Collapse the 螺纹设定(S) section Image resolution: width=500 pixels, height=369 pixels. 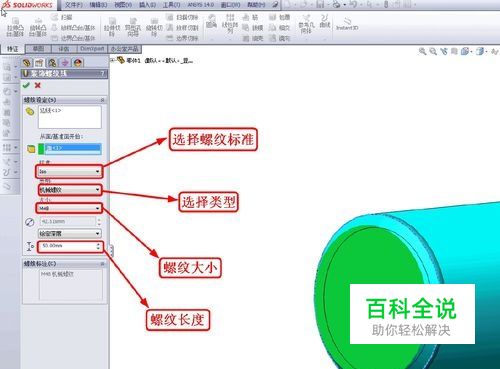click(102, 100)
